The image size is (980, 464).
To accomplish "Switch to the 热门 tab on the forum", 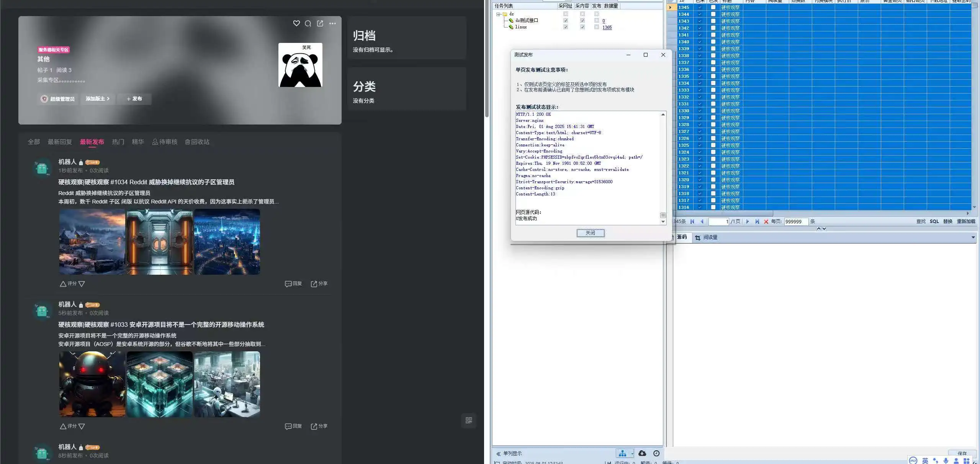I will pyautogui.click(x=118, y=142).
